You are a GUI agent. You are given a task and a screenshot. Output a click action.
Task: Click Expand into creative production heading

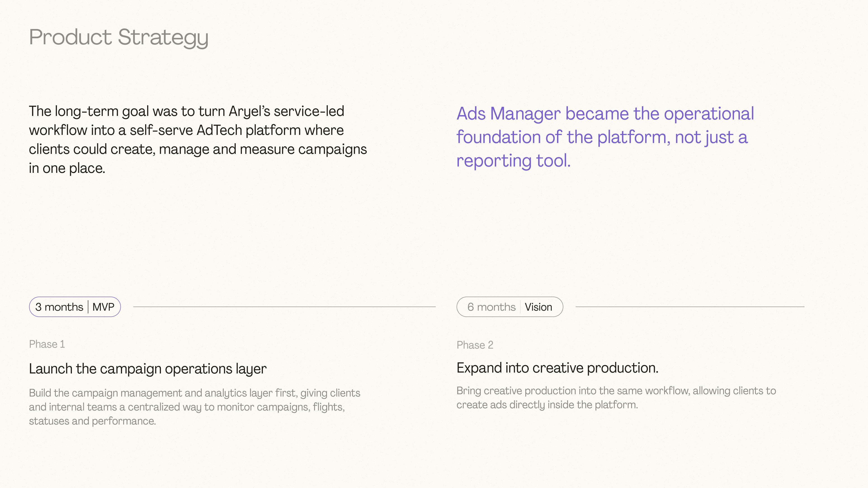[x=557, y=368]
